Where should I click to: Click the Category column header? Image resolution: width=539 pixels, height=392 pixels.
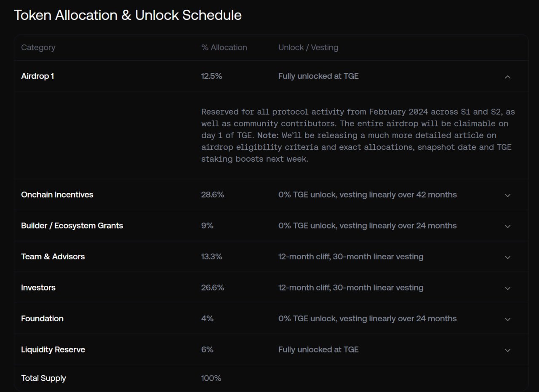(38, 48)
